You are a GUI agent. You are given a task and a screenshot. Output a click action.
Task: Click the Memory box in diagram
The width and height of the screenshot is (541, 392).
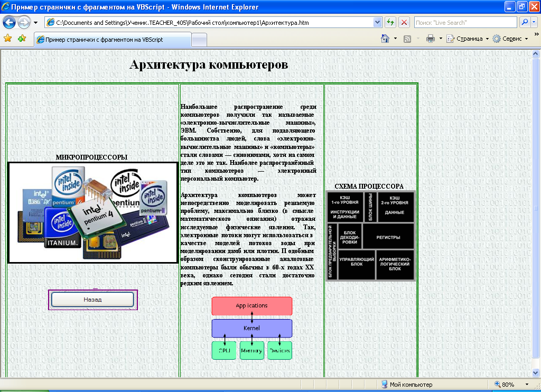pos(252,351)
